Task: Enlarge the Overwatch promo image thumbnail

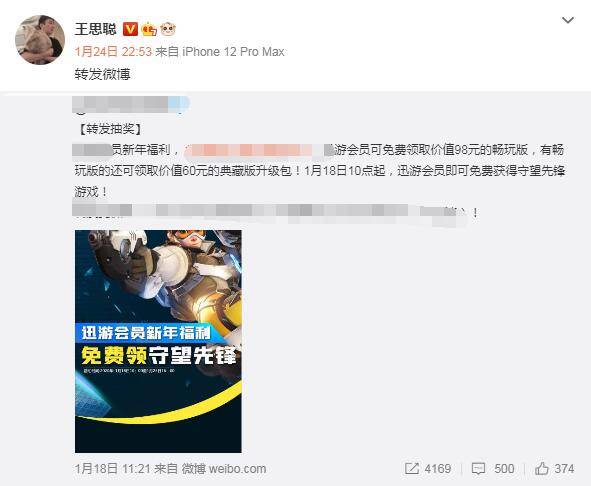Action: (x=158, y=341)
